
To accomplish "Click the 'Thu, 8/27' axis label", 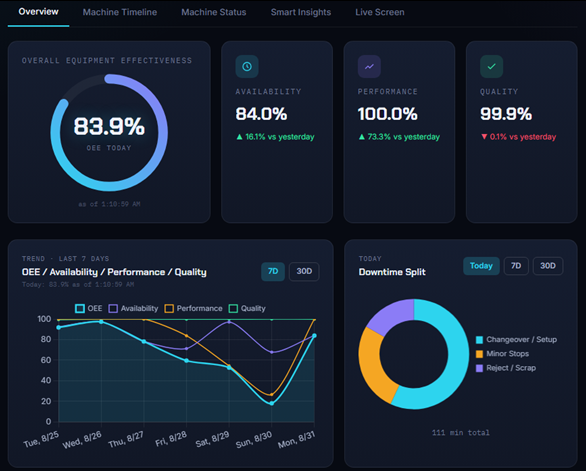I will tap(126, 439).
